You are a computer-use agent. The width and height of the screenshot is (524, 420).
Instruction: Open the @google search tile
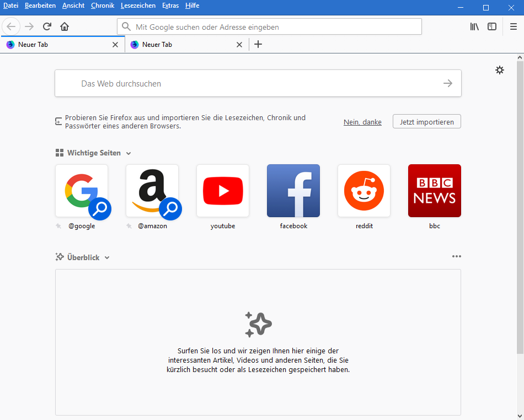(x=82, y=191)
